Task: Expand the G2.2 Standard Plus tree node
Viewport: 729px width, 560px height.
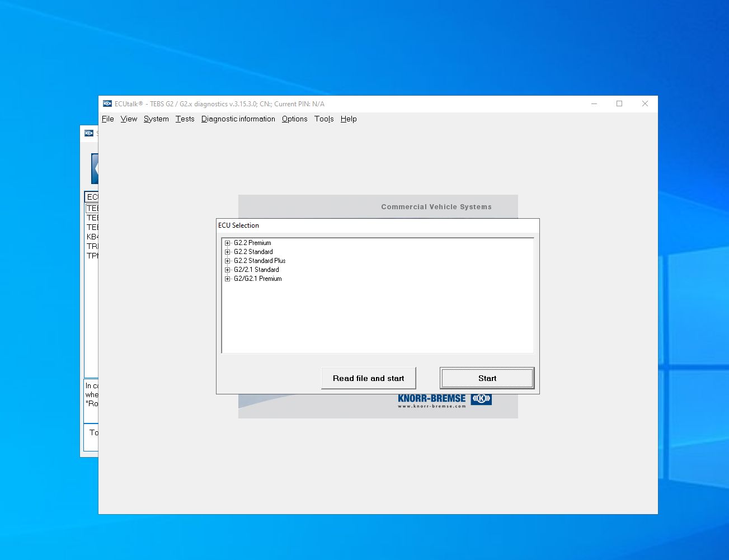Action: pyautogui.click(x=227, y=261)
